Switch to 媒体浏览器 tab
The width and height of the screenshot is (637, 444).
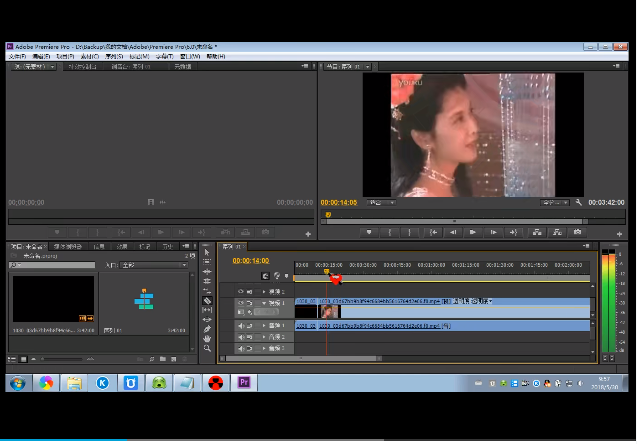[x=68, y=247]
